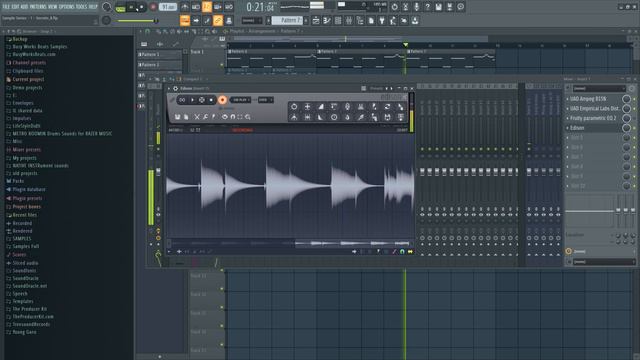Click the Edison record button
This screenshot has height=360, width=640.
(x=222, y=100)
